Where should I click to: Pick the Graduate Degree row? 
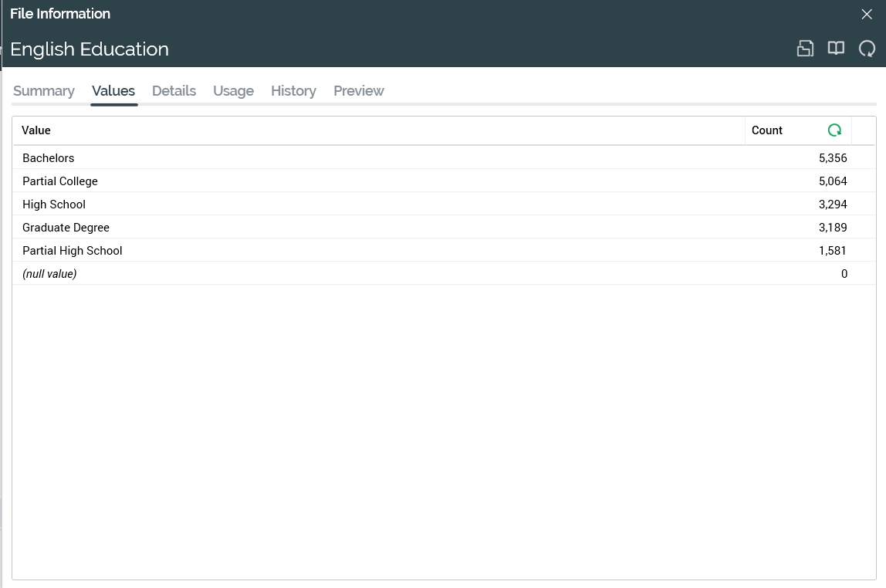pyautogui.click(x=66, y=228)
